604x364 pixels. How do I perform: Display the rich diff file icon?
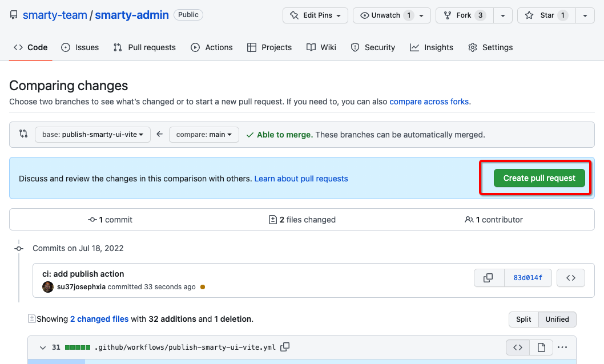(541, 347)
